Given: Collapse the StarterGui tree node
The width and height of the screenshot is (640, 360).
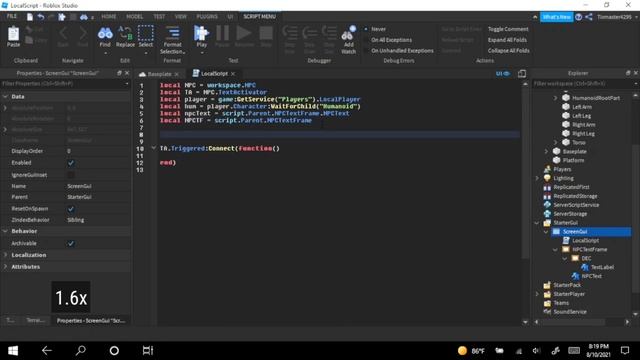Looking at the screenshot, I should point(537,222).
